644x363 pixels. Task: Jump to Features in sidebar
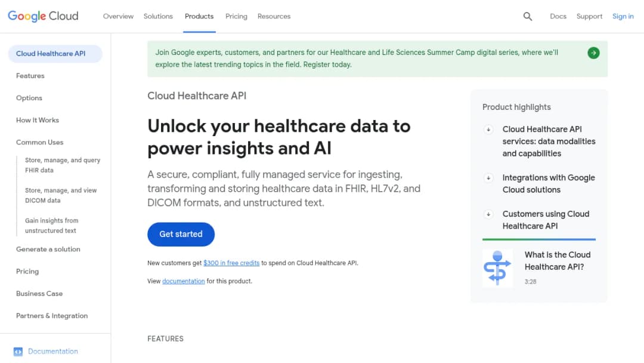[x=30, y=76]
